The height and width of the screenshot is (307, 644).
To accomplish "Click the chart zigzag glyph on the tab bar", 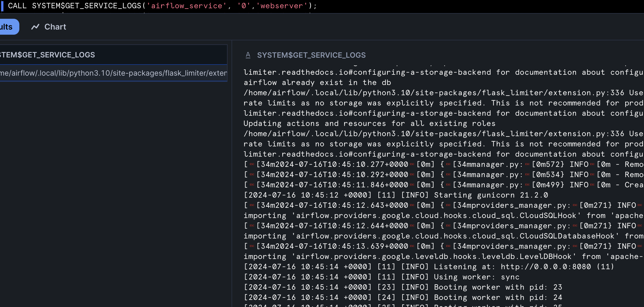I will coord(35,26).
